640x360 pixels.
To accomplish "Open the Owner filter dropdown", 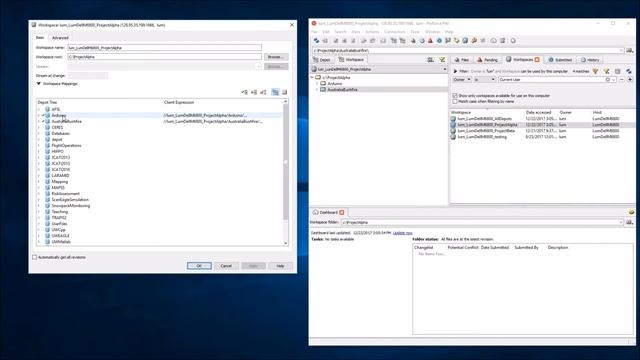I will coord(462,80).
